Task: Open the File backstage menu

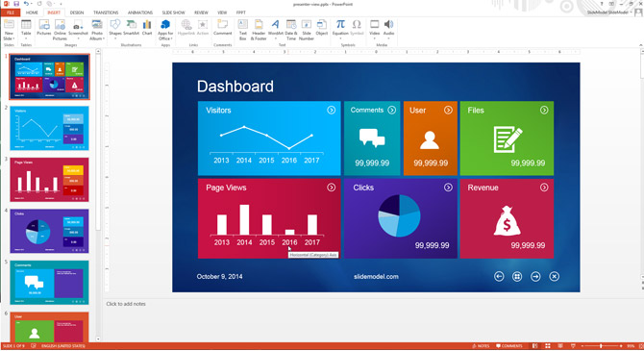Action: (11, 13)
